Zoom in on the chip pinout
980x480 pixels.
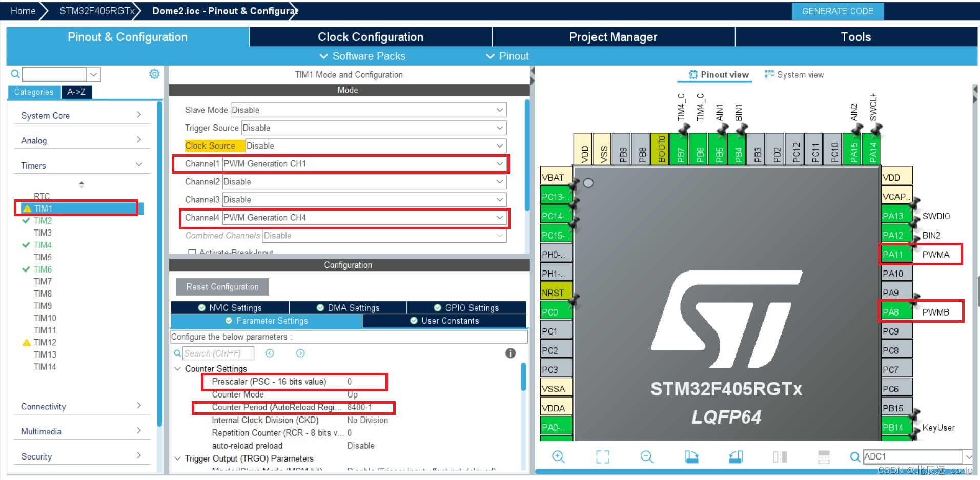[558, 456]
